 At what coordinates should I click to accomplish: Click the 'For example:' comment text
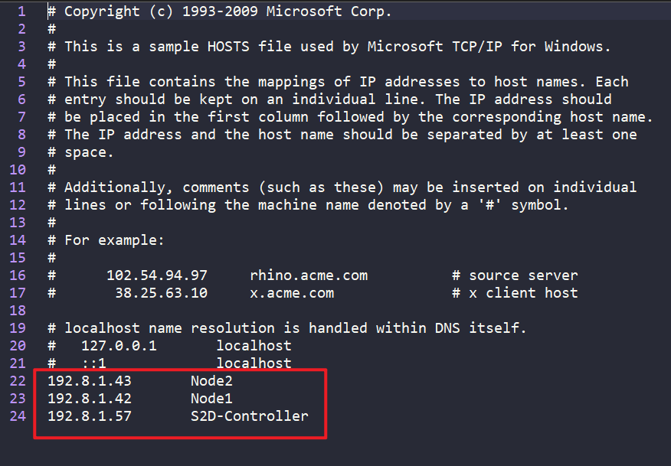(114, 240)
